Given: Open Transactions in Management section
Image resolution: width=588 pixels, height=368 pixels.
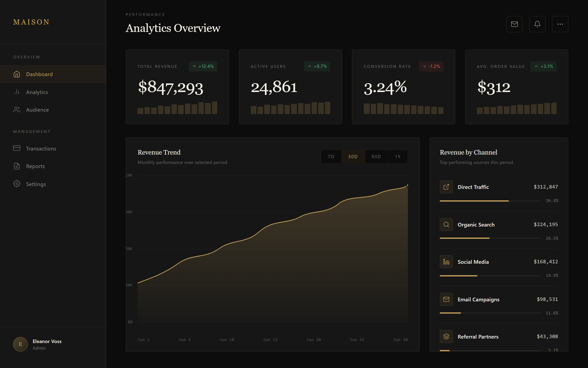Looking at the screenshot, I should 53,148.
